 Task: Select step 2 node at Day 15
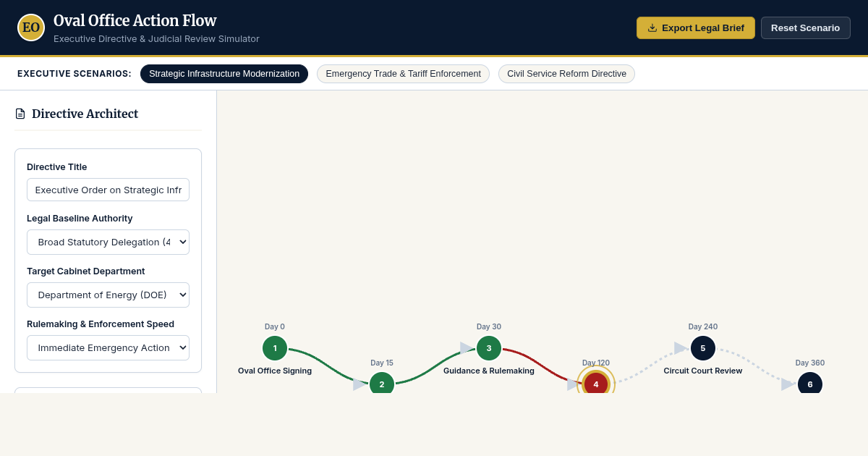point(382,383)
